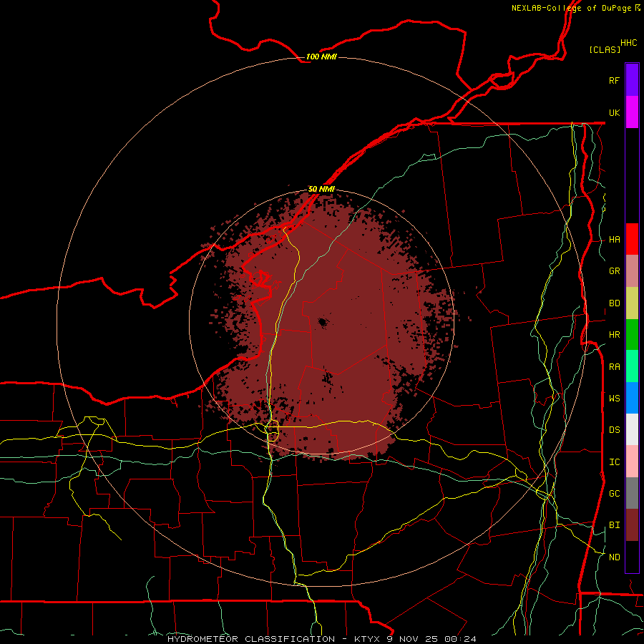Click the KTYX station identifier
Image resolution: width=644 pixels, height=644 pixels.
click(366, 639)
